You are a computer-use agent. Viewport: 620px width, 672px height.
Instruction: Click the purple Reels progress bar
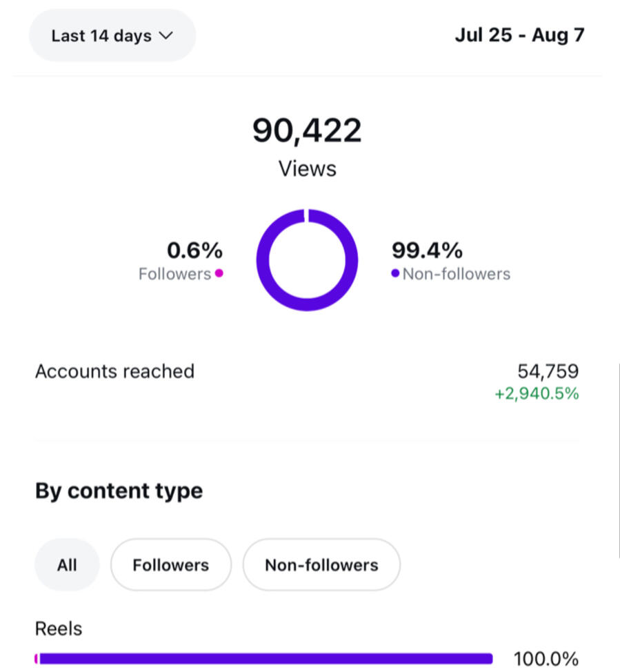[x=266, y=659]
